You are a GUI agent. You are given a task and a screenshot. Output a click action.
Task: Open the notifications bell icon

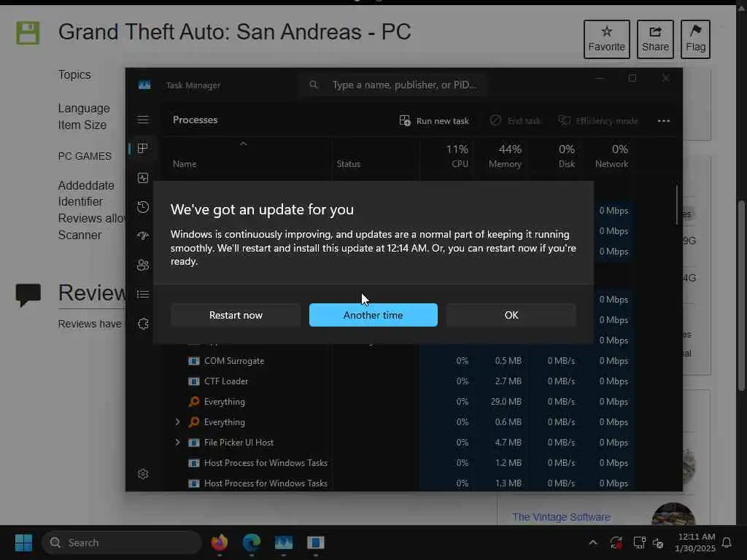point(727,542)
